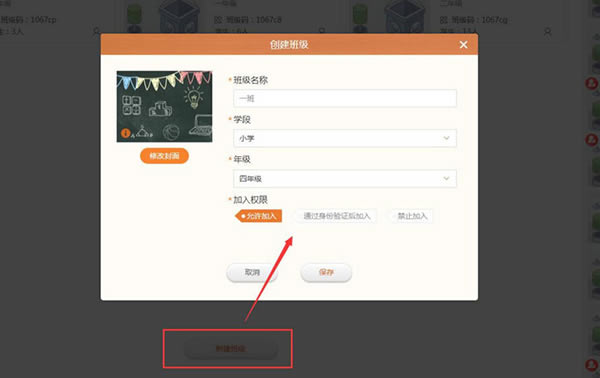This screenshot has height=378, width=600.
Task: Click the 修改封面 button
Action: [164, 156]
